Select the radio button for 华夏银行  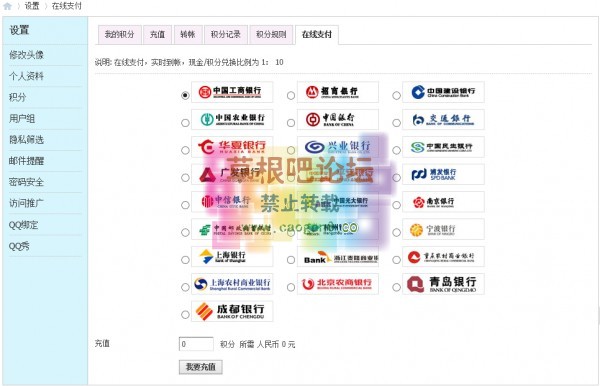185,150
